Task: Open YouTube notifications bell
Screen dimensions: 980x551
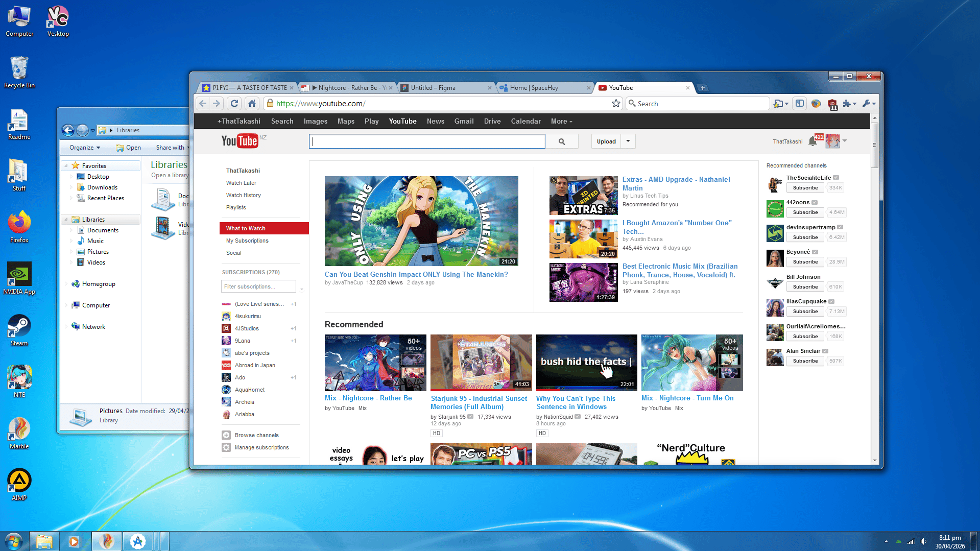Action: [x=812, y=141]
